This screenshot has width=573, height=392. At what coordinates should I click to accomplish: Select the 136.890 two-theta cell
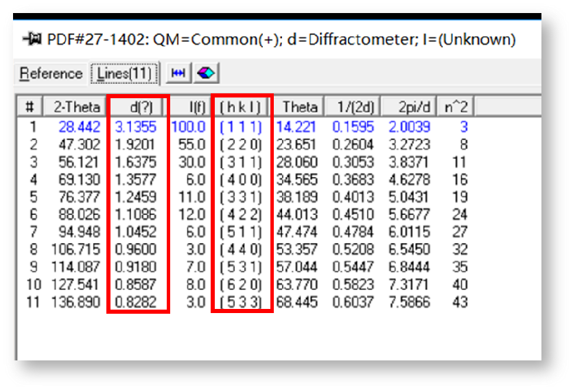pyautogui.click(x=75, y=302)
